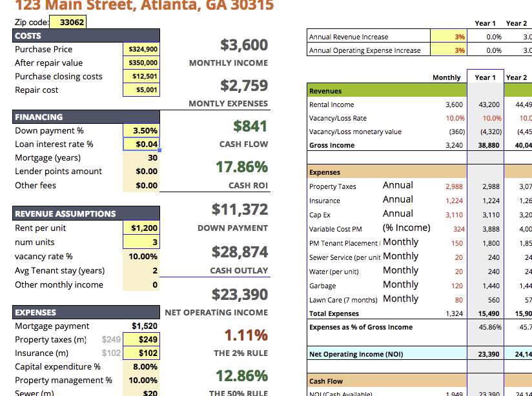Viewport: 532px width, 396px height.
Task: Click the Purchase Price value cell
Action: click(x=141, y=49)
